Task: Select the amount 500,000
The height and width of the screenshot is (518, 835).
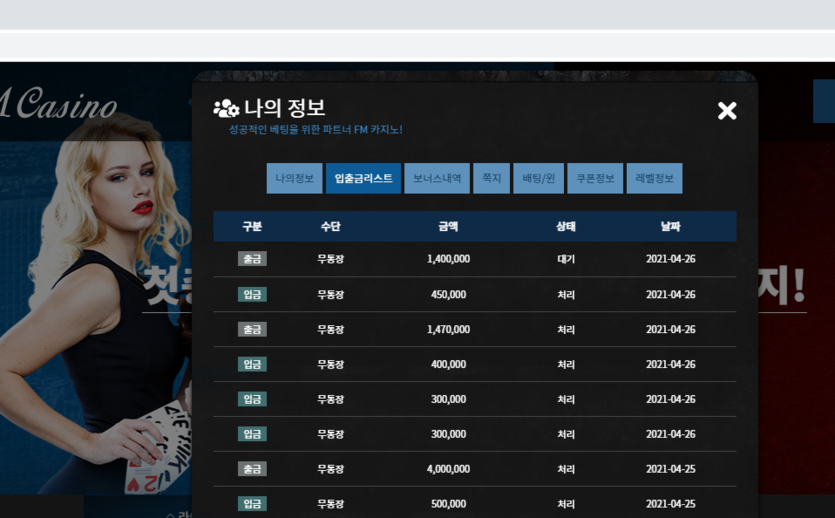Action: click(448, 504)
